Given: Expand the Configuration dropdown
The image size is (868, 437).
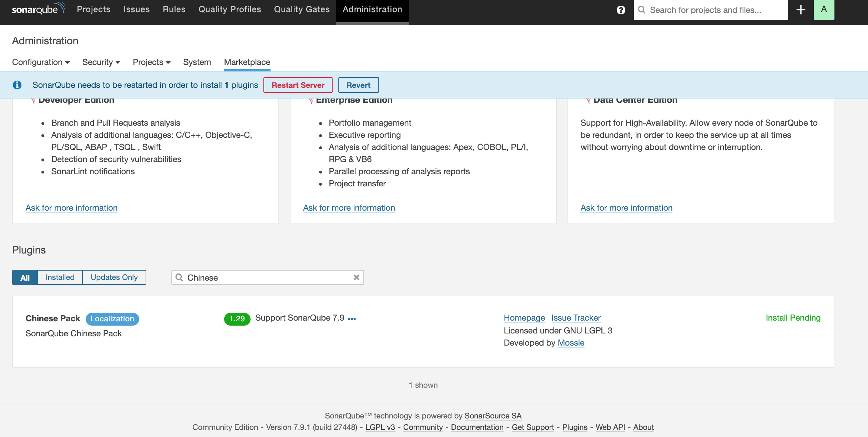Looking at the screenshot, I should 41,62.
